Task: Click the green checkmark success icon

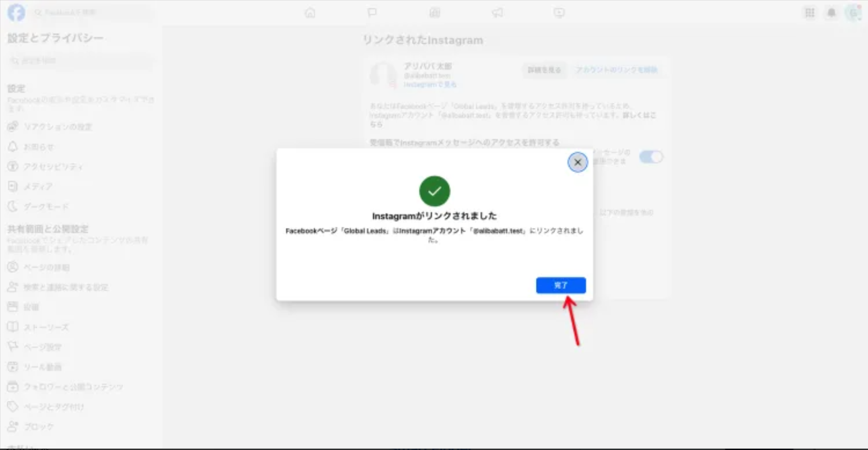Action: tap(434, 191)
